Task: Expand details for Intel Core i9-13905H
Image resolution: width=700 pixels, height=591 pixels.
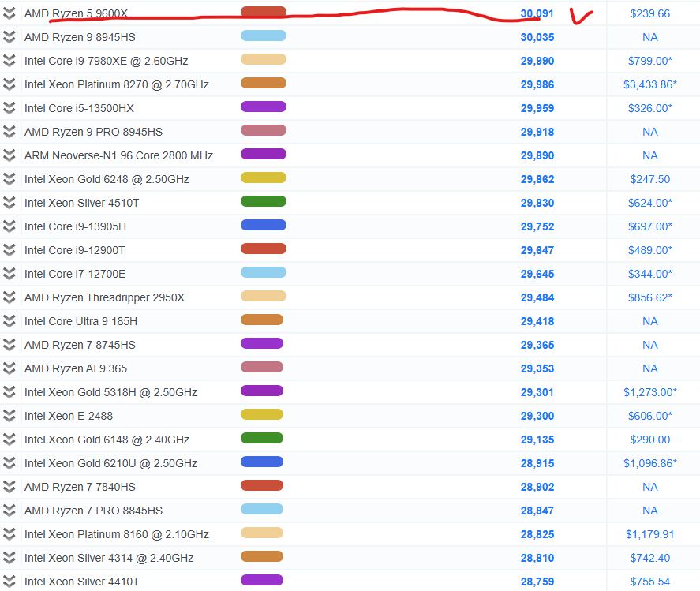Action: click(9, 226)
